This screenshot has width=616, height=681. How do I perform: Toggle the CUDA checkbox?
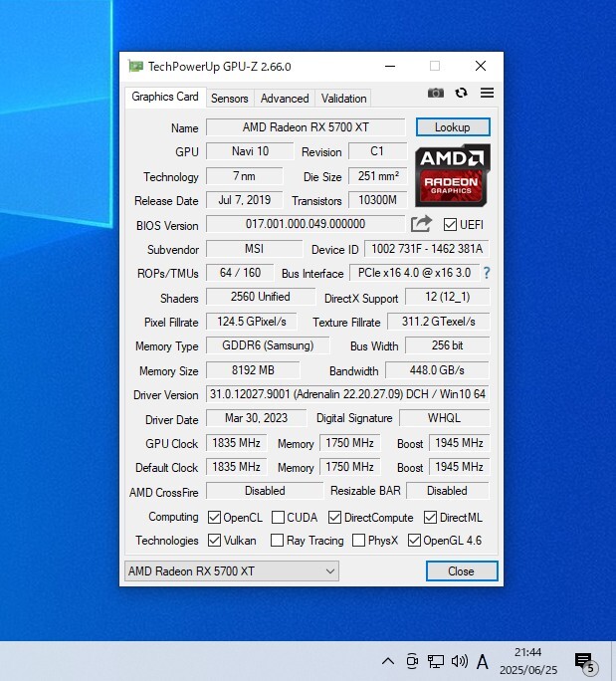(x=278, y=518)
